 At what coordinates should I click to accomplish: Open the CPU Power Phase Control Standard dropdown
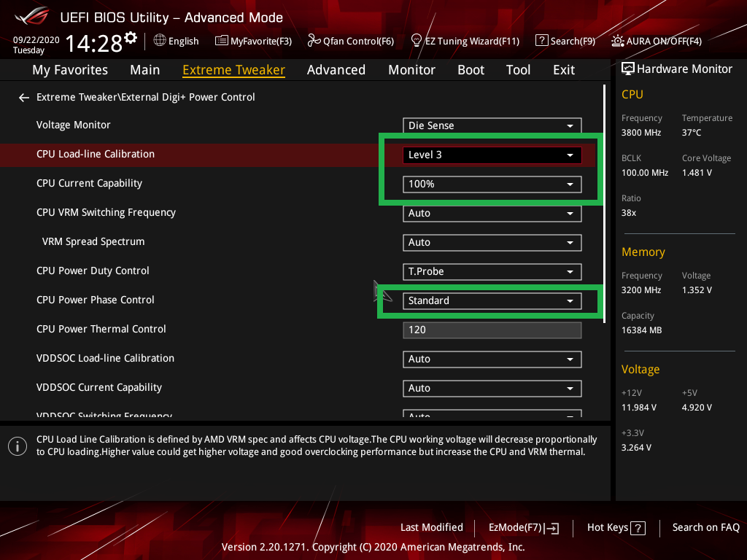(492, 301)
